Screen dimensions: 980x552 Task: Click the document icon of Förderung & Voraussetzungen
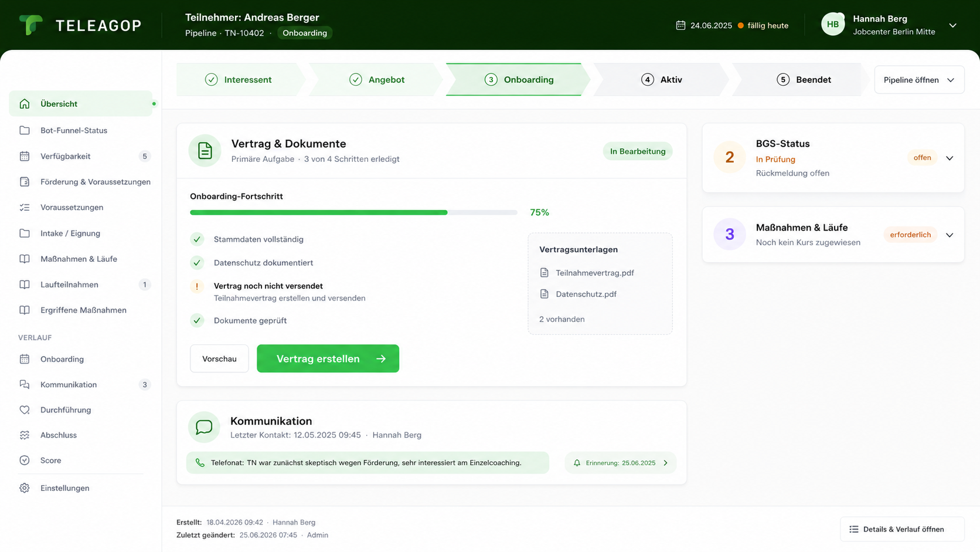pos(25,182)
